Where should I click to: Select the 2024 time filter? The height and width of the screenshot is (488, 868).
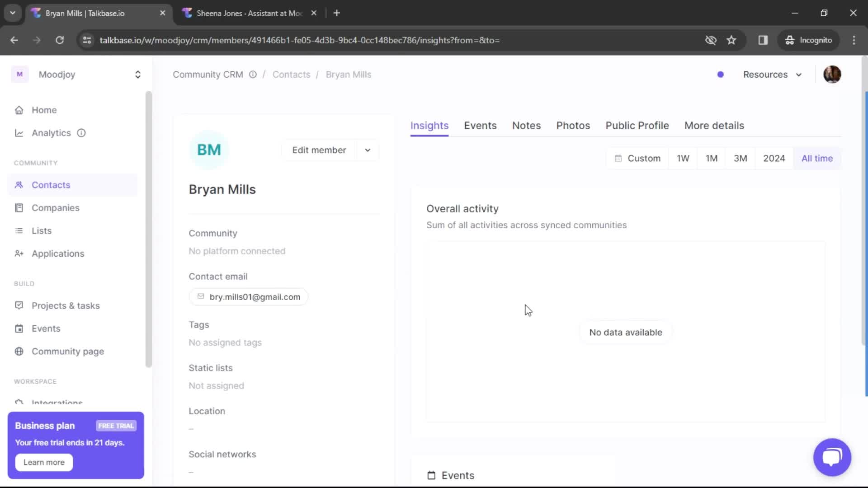[774, 158]
